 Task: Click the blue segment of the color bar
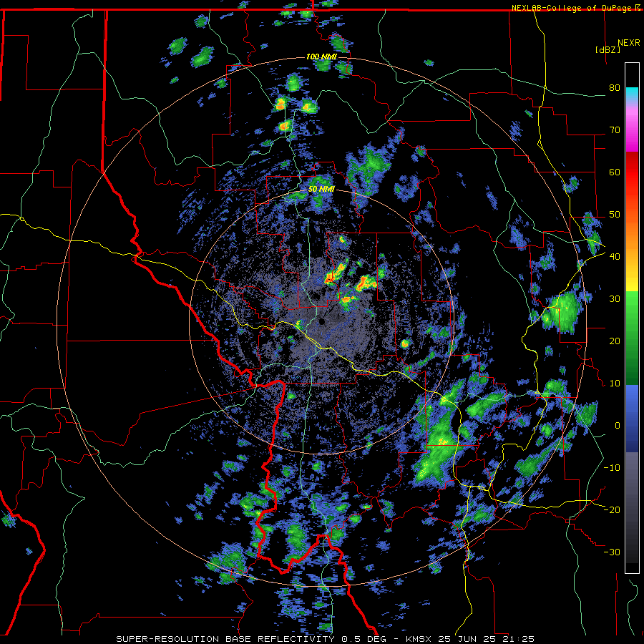[x=632, y=419]
